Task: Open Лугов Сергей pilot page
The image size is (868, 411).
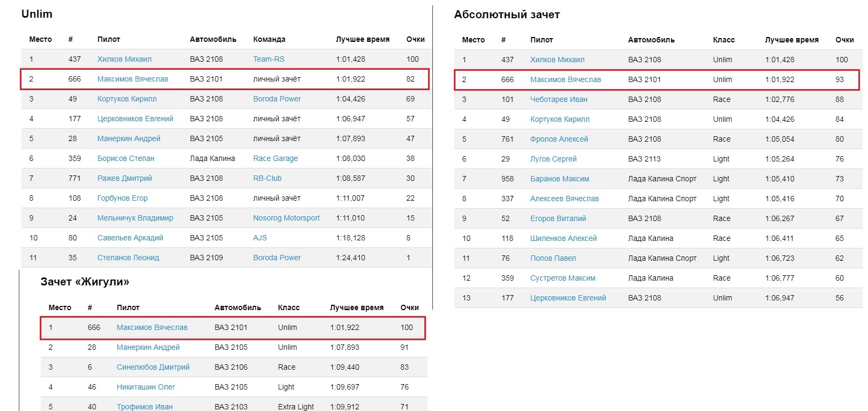Action: pyautogui.click(x=553, y=159)
